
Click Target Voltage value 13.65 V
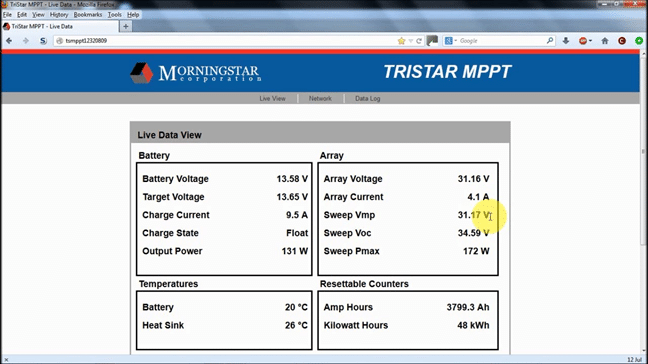pyautogui.click(x=292, y=197)
